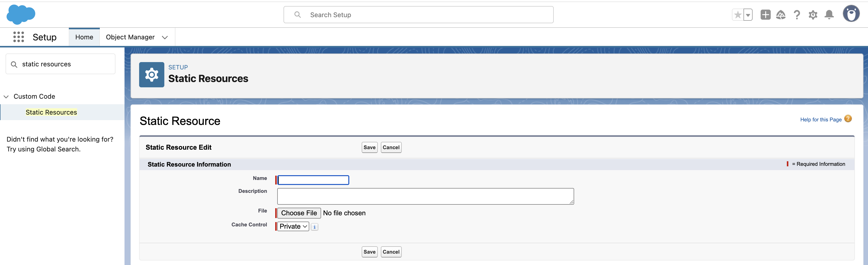868x265 pixels.
Task: Focus the Name input field
Action: pyautogui.click(x=313, y=180)
